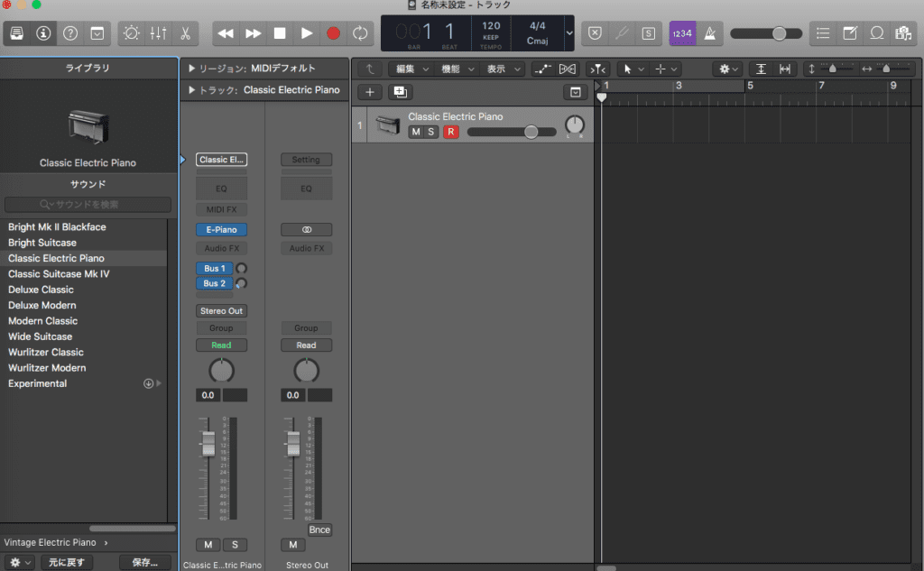The image size is (924, 571).
Task: Stop playback with the Stop button
Action: tap(280, 33)
